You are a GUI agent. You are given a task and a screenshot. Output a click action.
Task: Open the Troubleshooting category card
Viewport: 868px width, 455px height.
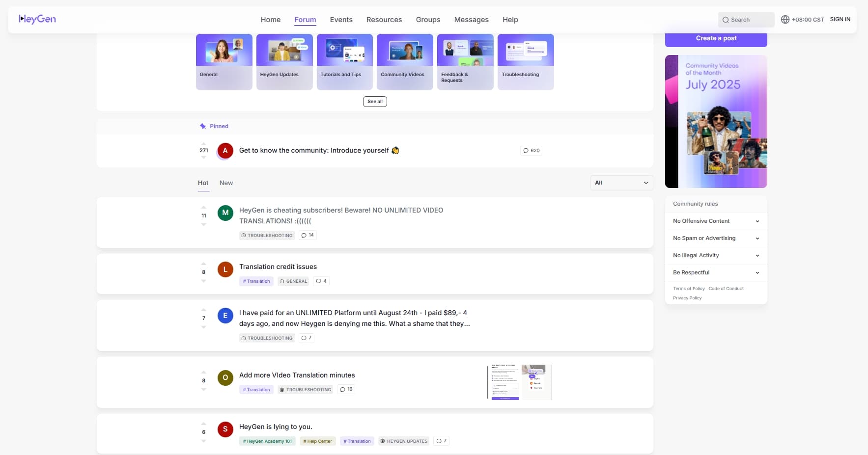(x=526, y=62)
